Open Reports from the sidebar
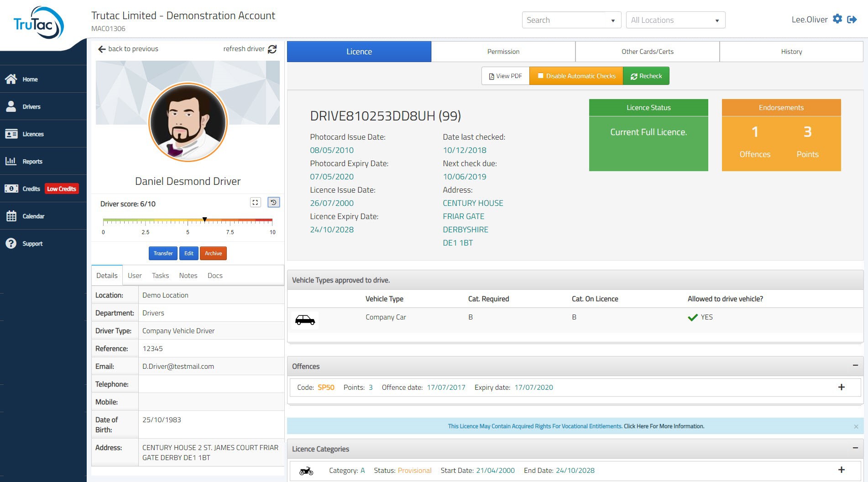Viewport: 868px width, 482px height. pyautogui.click(x=32, y=162)
